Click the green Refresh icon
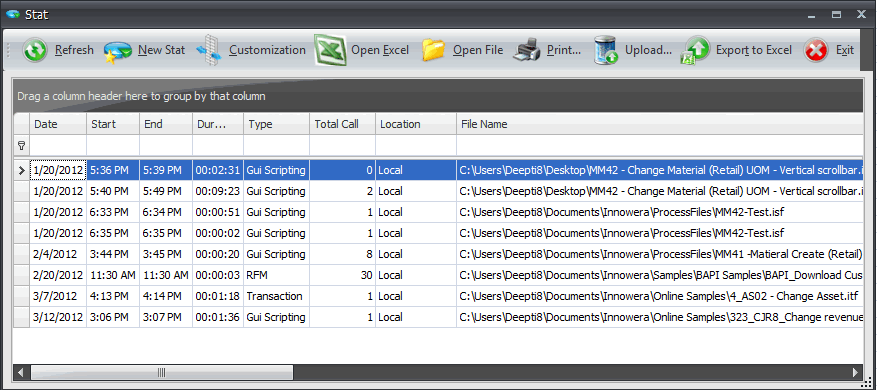Image resolution: width=877 pixels, height=390 pixels. coord(35,50)
